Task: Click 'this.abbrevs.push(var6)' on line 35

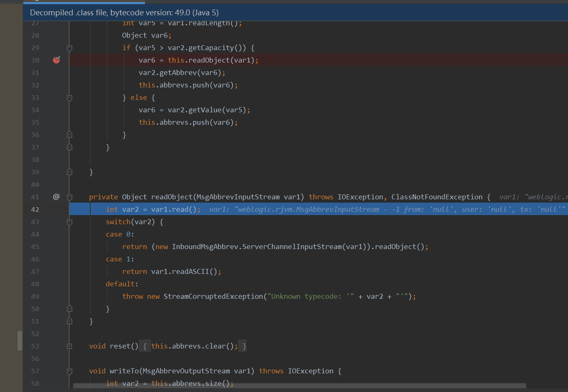Action: tap(186, 123)
